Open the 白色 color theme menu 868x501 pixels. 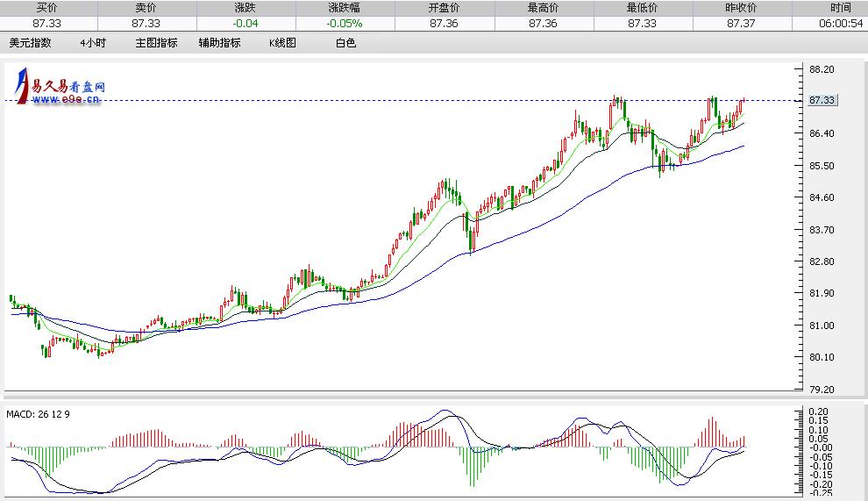(345, 43)
